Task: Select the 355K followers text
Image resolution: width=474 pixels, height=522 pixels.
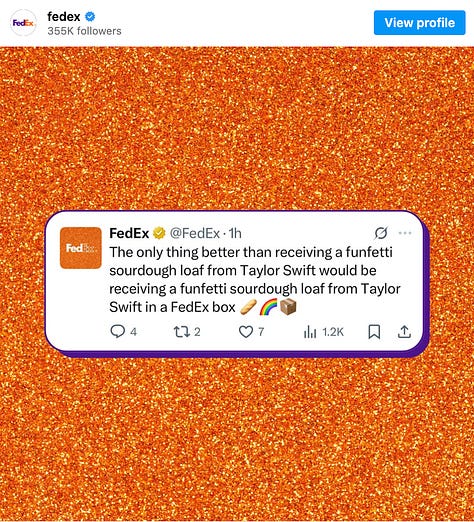Action: pyautogui.click(x=84, y=31)
